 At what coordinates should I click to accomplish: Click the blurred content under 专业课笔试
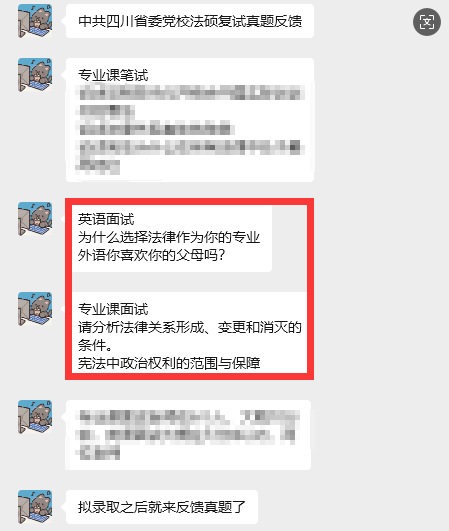[x=190, y=129]
